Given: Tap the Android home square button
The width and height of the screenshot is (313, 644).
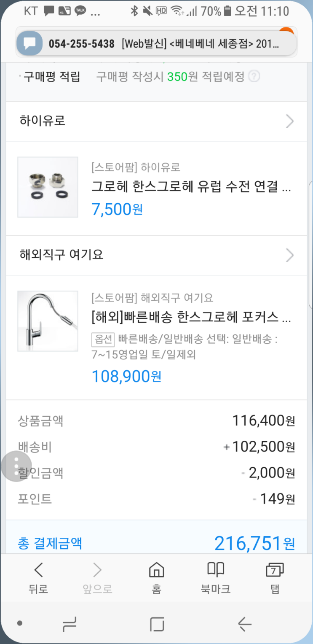Looking at the screenshot, I should pyautogui.click(x=157, y=624).
